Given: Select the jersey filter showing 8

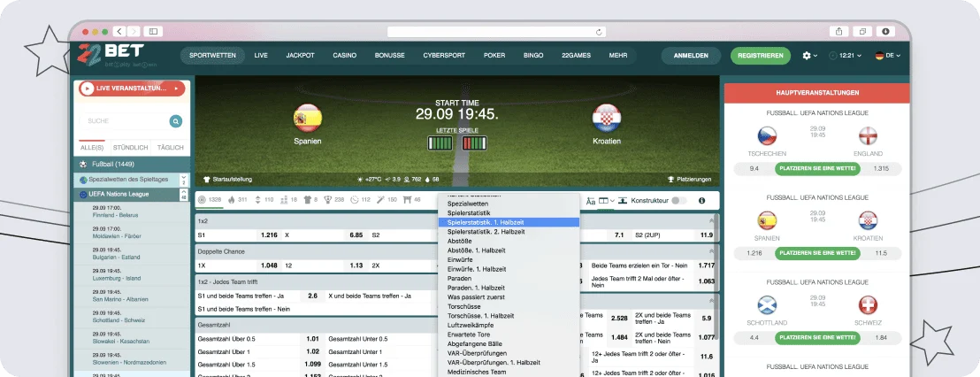Looking at the screenshot, I should [x=310, y=200].
